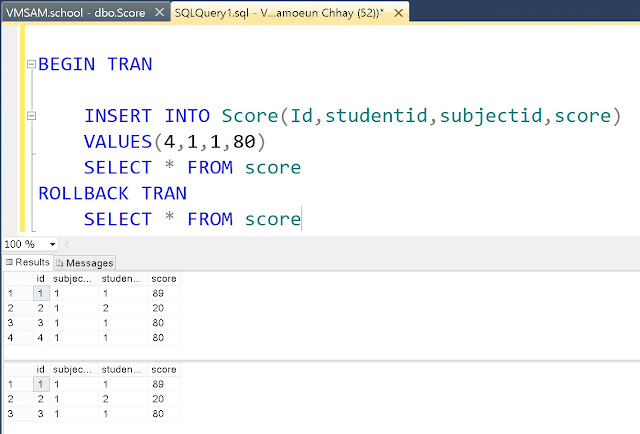The image size is (640, 434).
Task: Click the ROLLBACK TRAN statement
Action: [112, 193]
